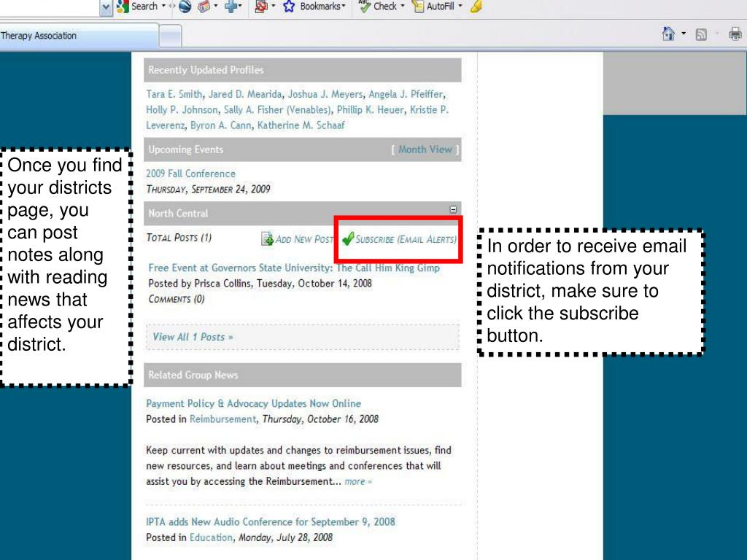The image size is (747, 560).
Task: Click the yellow highlighter icon
Action: click(x=476, y=6)
